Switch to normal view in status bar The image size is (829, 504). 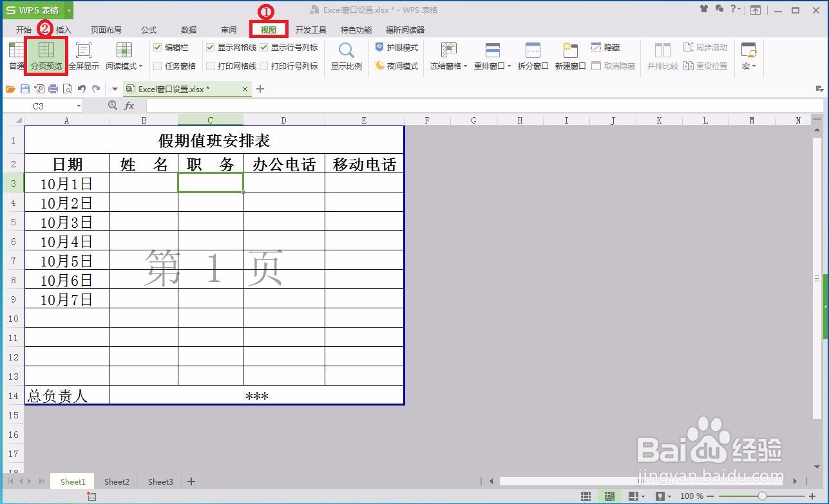(x=586, y=496)
